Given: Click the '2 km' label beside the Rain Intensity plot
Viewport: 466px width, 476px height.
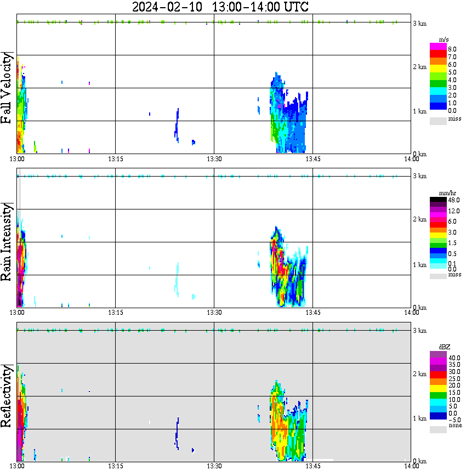Looking at the screenshot, I should [x=419, y=219].
